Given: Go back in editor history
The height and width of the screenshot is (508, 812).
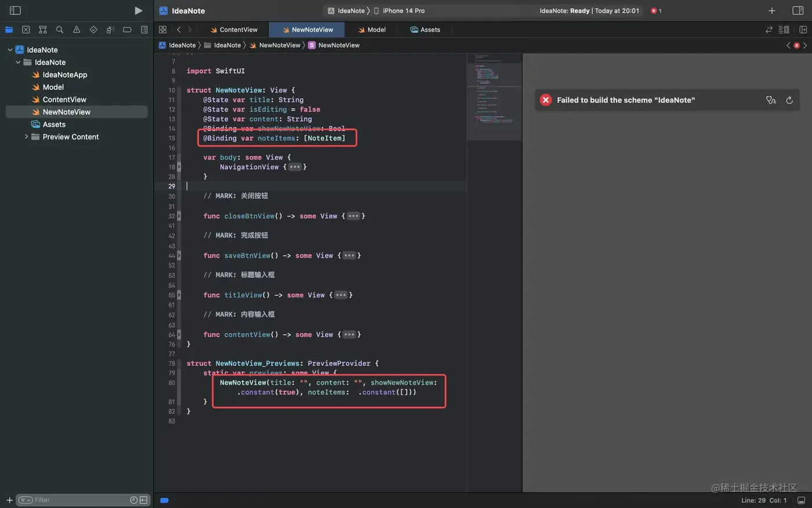Looking at the screenshot, I should 179,30.
